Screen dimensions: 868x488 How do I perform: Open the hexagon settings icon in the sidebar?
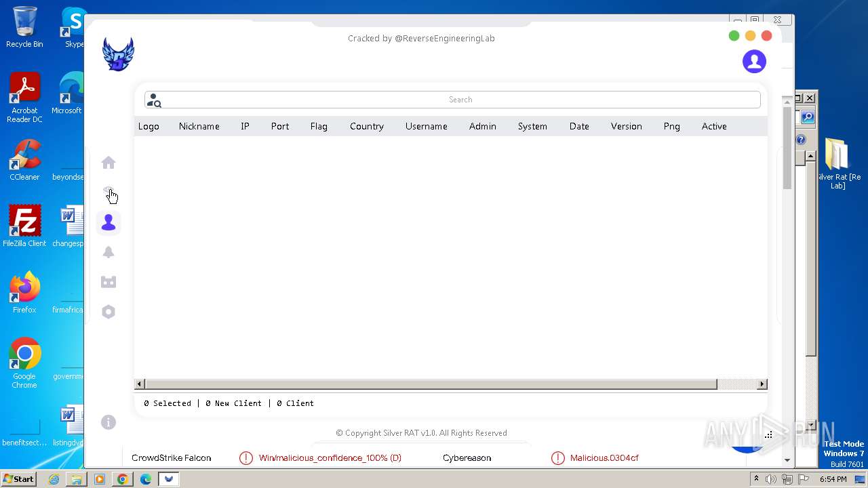point(108,312)
